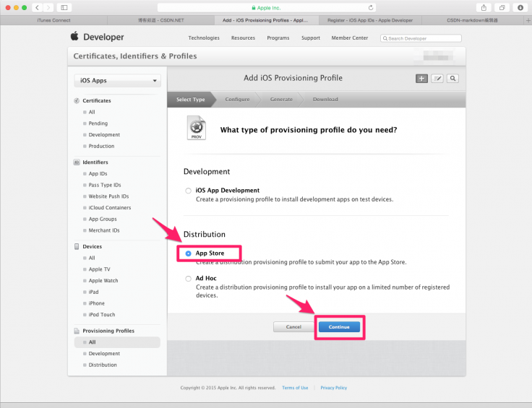532x408 pixels.
Task: Click the blue Continue button
Action: pos(339,327)
